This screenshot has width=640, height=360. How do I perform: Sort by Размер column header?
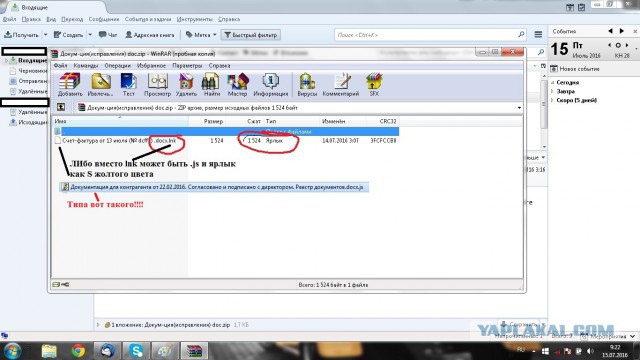coord(213,121)
